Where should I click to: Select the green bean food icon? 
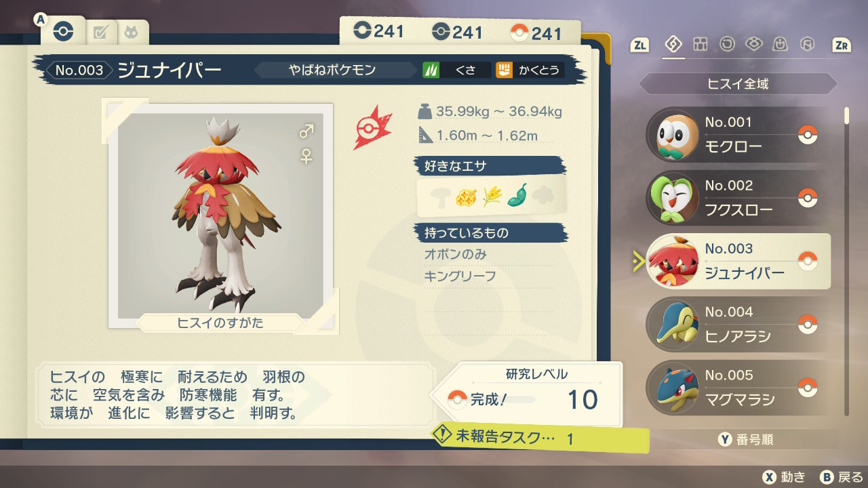tap(517, 197)
